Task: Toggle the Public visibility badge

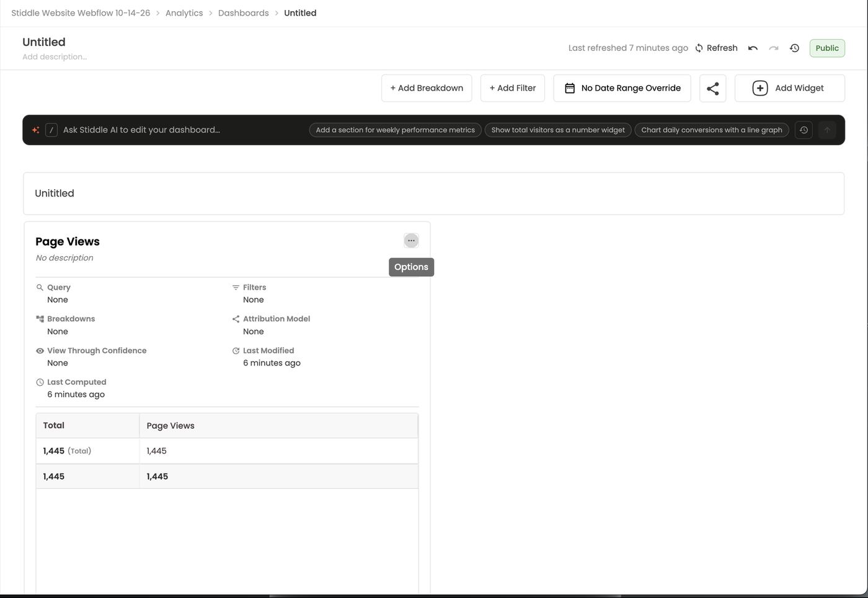Action: coord(827,48)
